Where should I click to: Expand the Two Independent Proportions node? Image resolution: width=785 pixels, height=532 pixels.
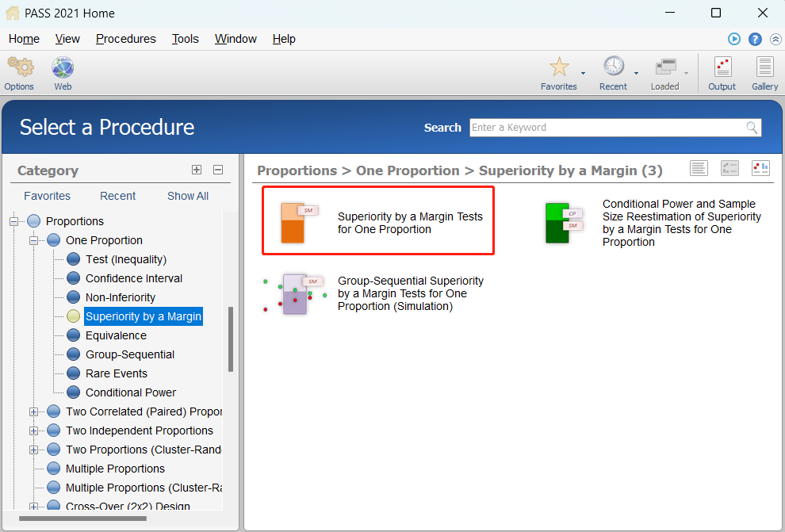[x=33, y=431]
